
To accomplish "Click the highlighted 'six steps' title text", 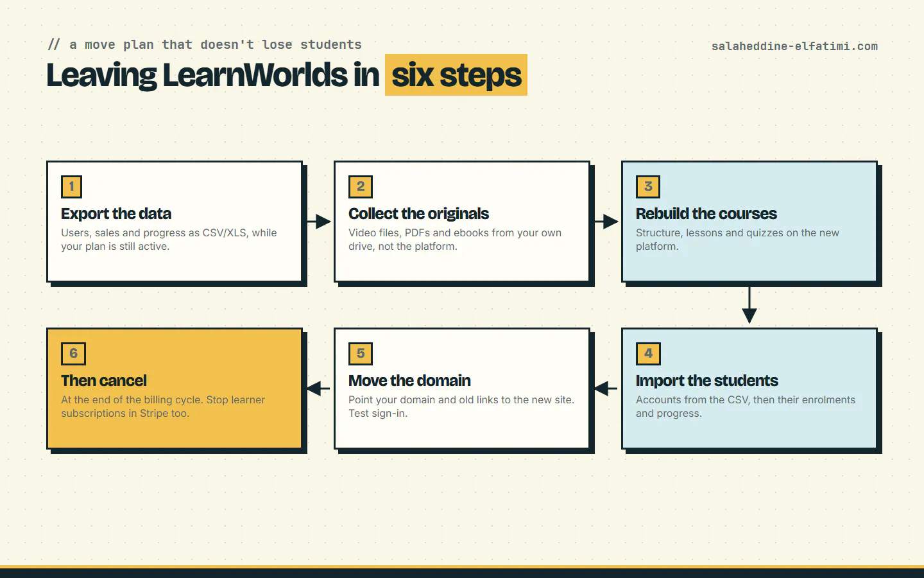I will pyautogui.click(x=456, y=75).
